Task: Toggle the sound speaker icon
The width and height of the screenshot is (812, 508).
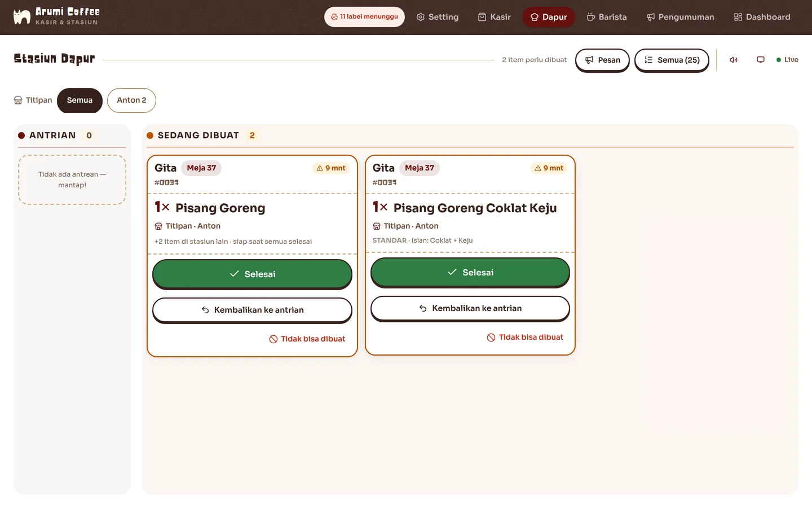Action: click(734, 60)
